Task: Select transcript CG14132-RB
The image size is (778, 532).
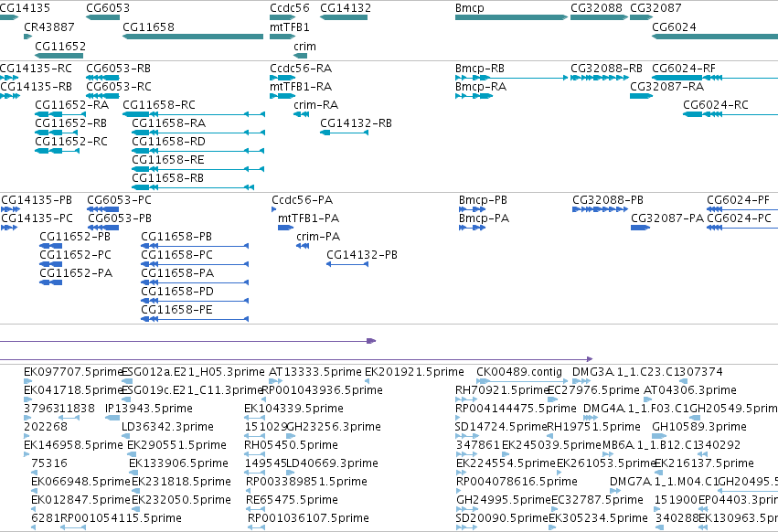Action: (345, 133)
